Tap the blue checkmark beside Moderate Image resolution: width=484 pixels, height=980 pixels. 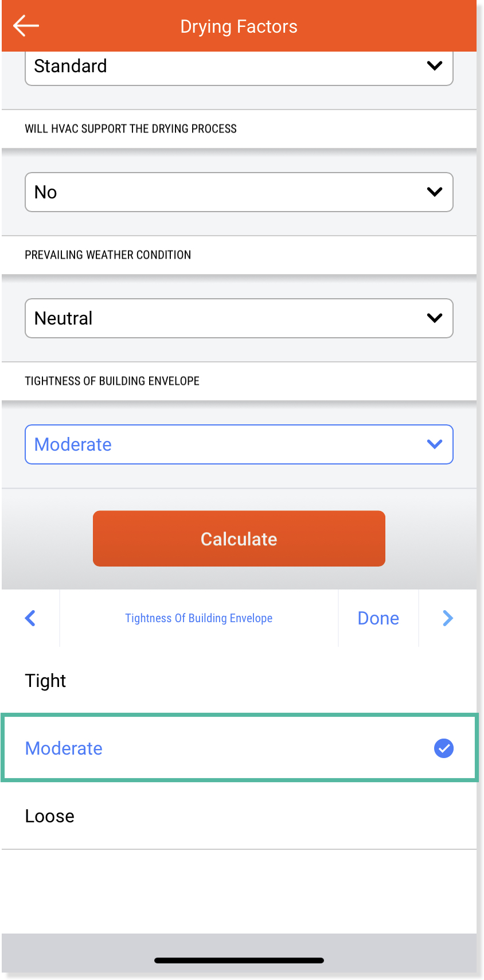pyautogui.click(x=443, y=748)
